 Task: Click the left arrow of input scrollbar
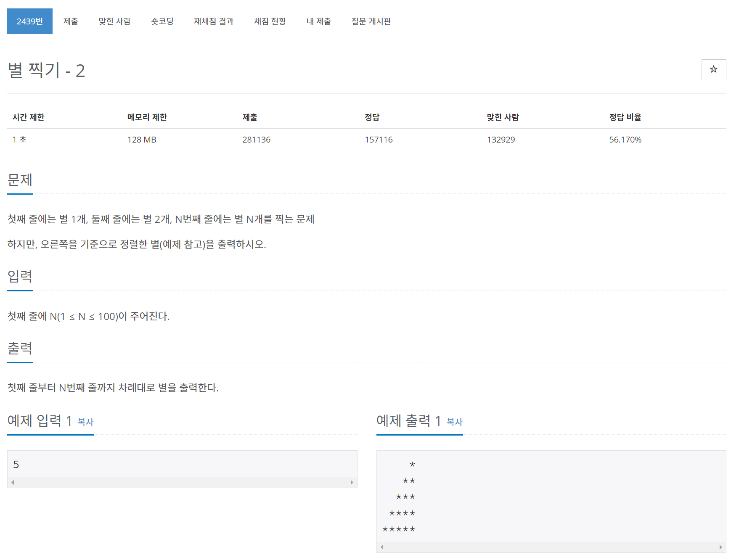(13, 482)
